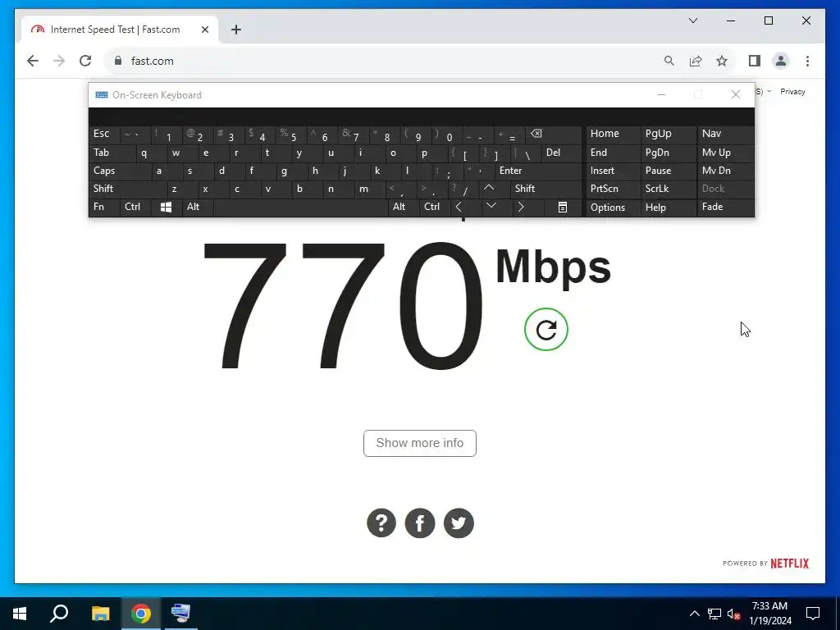The image size is (840, 630).
Task: Share result via Facebook icon
Action: [x=420, y=523]
